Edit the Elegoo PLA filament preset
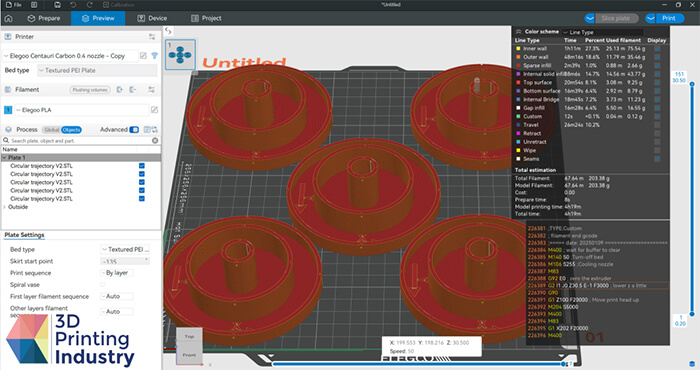This screenshot has height=370, width=700. 154,110
